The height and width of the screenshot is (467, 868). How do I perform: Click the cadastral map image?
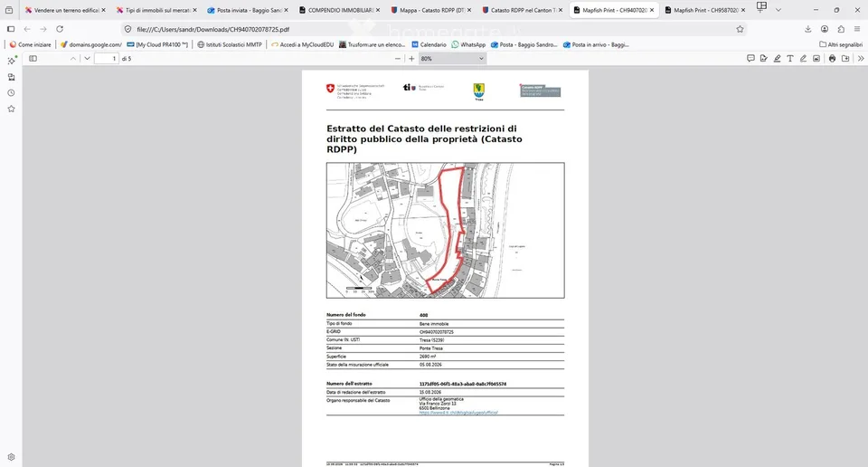coord(445,231)
